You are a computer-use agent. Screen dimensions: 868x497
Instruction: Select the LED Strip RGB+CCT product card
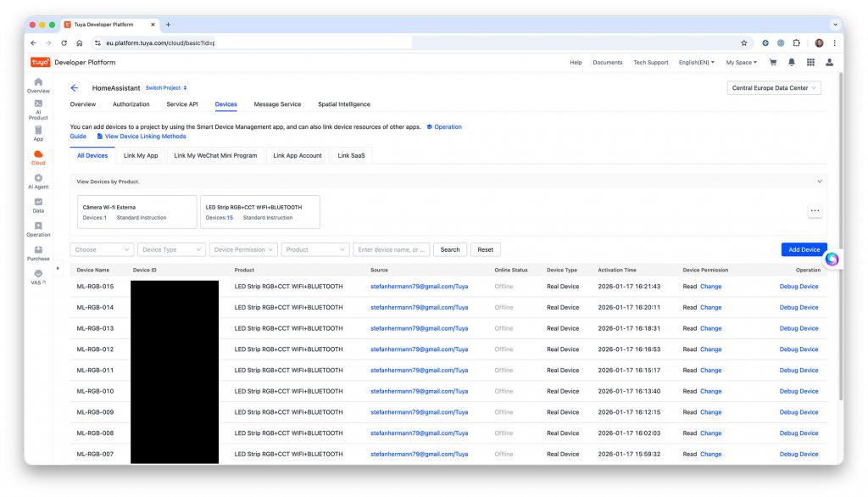[260, 212]
